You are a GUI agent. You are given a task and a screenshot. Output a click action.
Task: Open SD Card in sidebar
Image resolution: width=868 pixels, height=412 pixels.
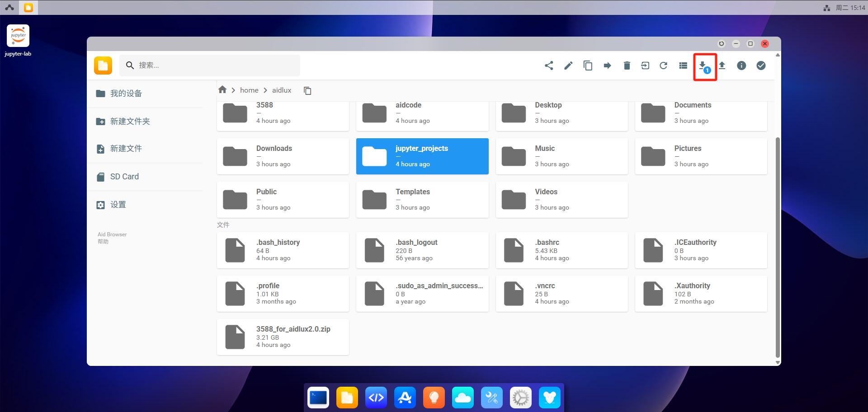click(145, 177)
